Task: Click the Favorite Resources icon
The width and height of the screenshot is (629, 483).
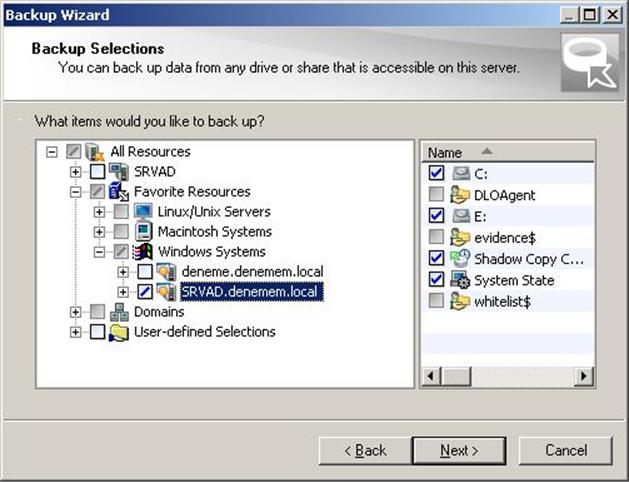Action: [118, 191]
